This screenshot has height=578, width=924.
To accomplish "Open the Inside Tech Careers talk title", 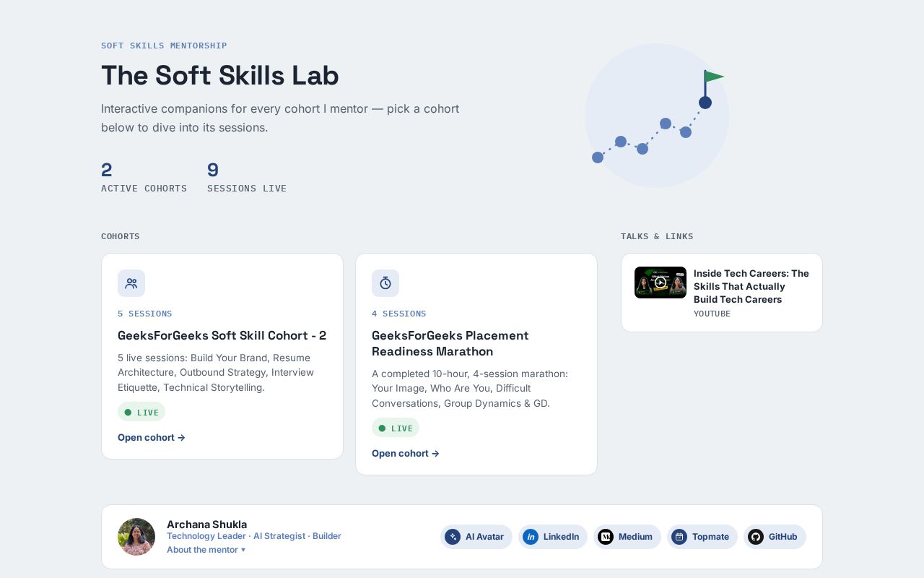I will click(x=751, y=286).
